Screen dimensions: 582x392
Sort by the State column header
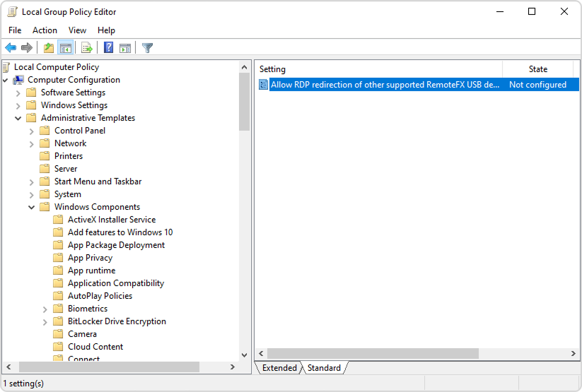click(x=538, y=69)
